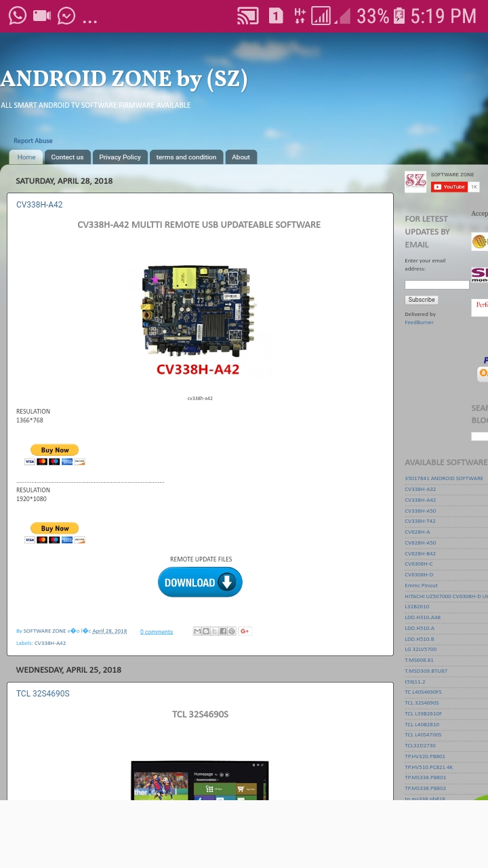
Task: Click the BlogThis! share icon
Action: (x=206, y=631)
